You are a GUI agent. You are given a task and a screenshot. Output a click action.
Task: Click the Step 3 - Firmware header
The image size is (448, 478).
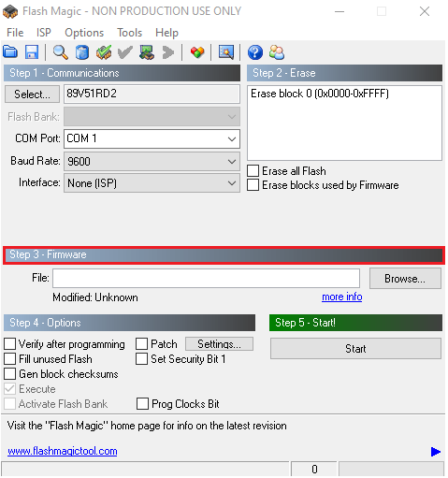pyautogui.click(x=224, y=255)
